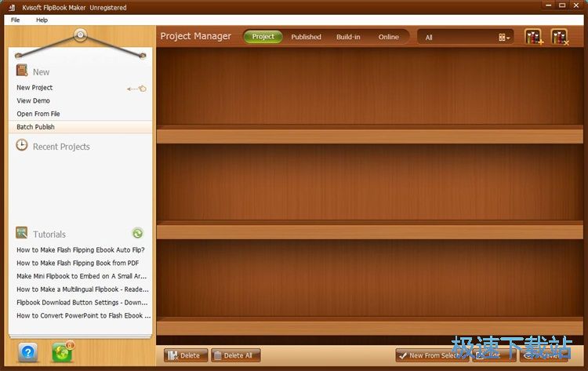This screenshot has height=371, width=588.
Task: Switch to the Published tab
Action: 306,37
